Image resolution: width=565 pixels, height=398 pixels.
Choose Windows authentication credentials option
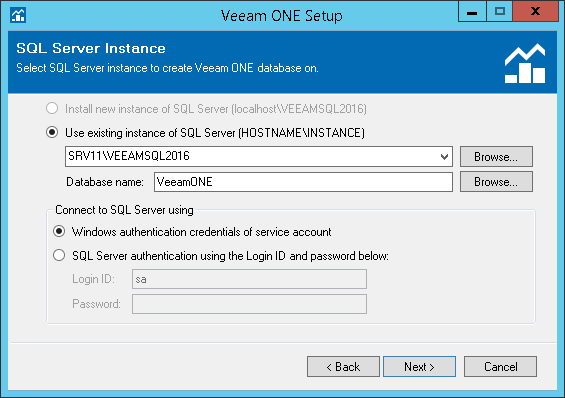tap(59, 231)
